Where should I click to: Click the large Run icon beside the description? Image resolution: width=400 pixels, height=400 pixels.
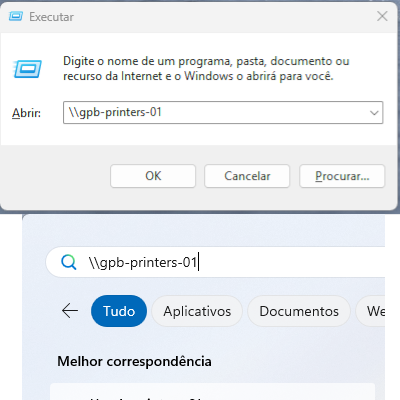pos(27,69)
